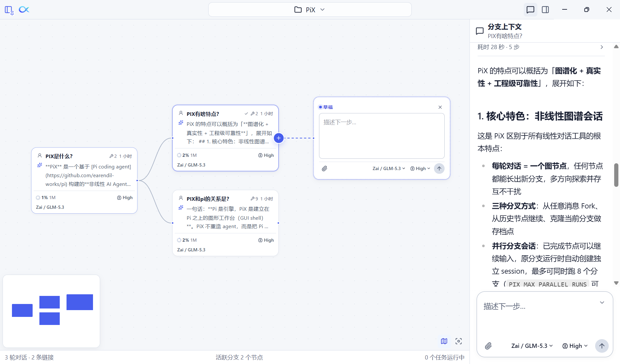Click the 1% context ring on PIX是什么? node
This screenshot has height=364, width=620.
point(38,197)
